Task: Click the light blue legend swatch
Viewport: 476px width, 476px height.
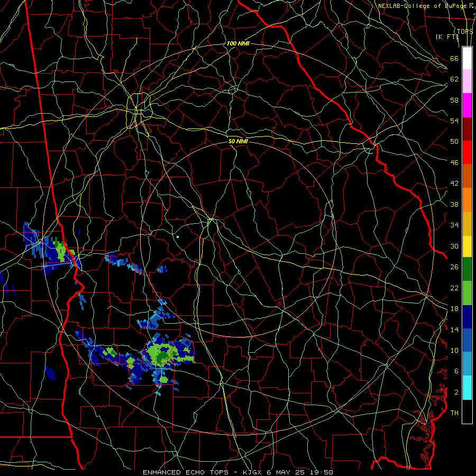Action: pyautogui.click(x=467, y=364)
